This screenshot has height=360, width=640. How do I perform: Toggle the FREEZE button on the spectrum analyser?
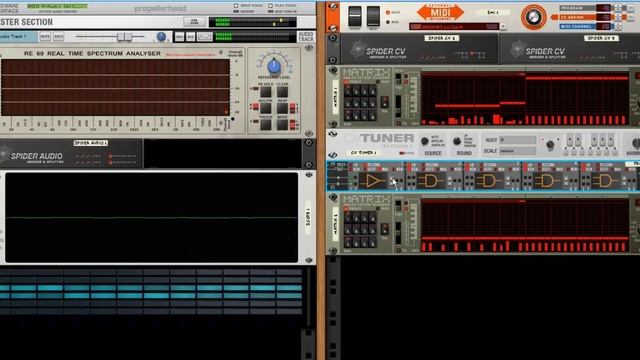266,124
